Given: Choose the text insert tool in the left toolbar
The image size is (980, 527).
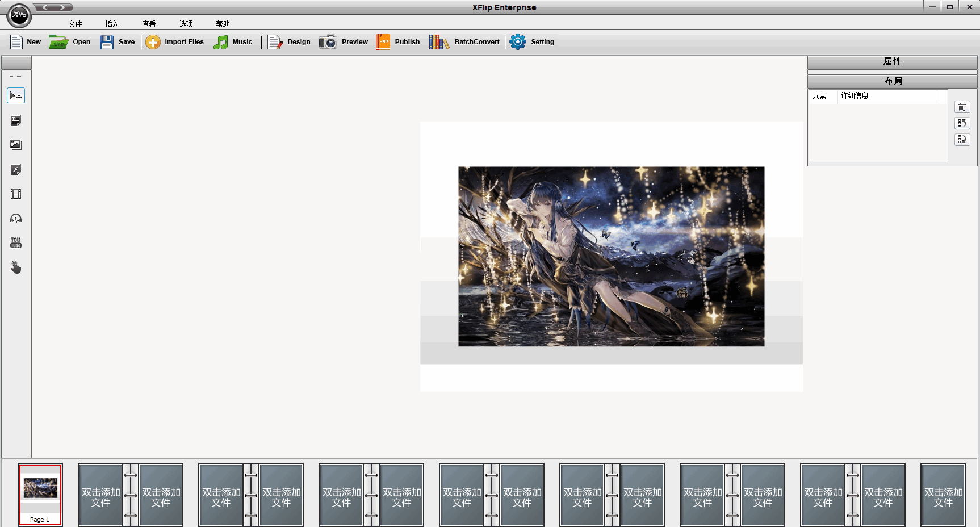Looking at the screenshot, I should (16, 120).
